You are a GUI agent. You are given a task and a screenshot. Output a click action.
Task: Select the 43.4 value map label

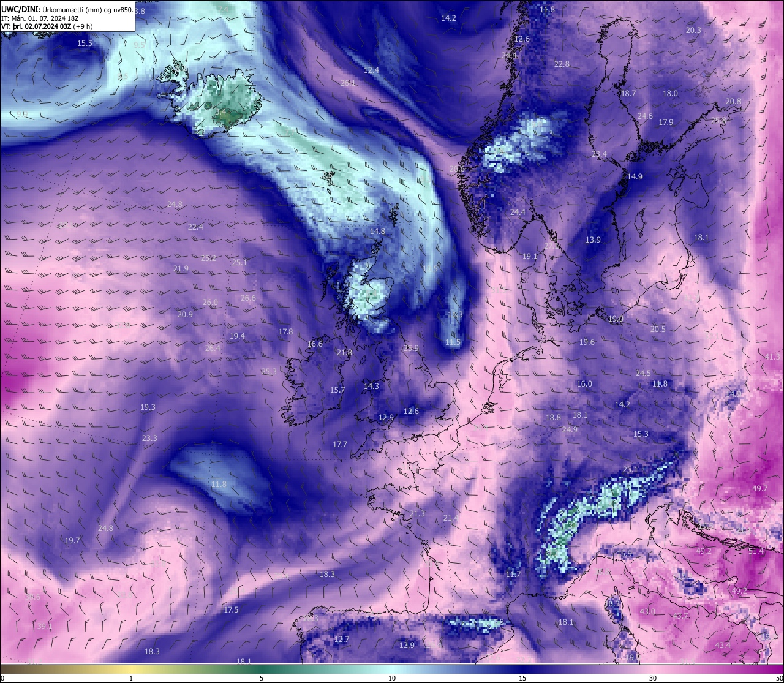tap(723, 645)
